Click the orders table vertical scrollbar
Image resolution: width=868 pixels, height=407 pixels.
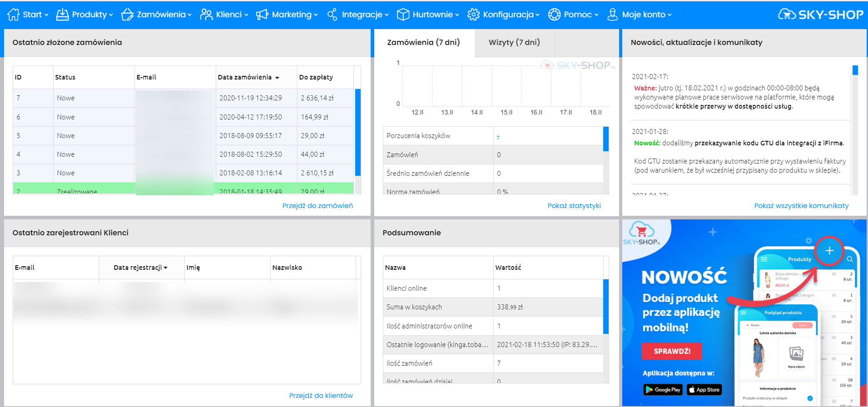coord(357,133)
